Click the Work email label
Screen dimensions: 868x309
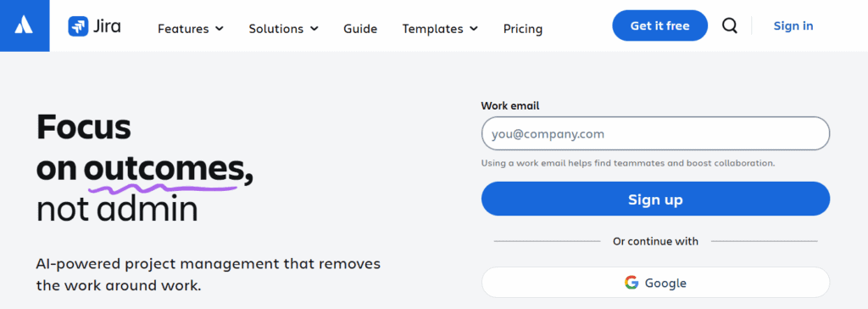tap(509, 105)
